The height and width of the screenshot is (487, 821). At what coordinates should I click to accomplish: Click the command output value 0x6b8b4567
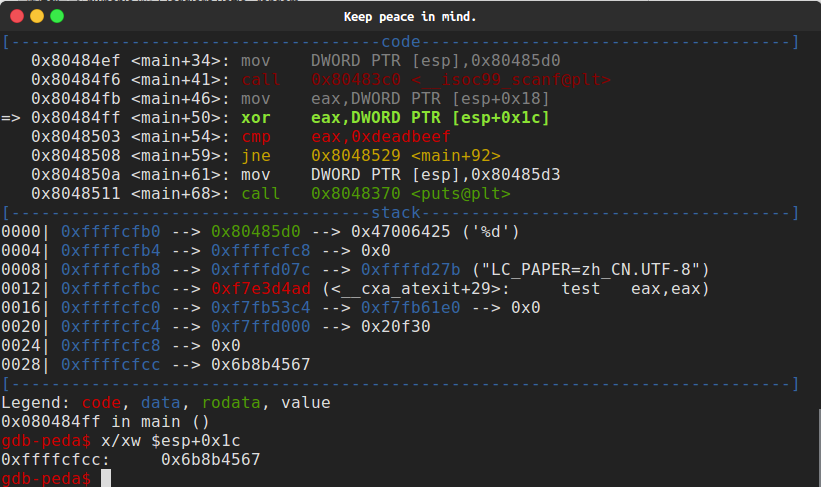coord(210,460)
